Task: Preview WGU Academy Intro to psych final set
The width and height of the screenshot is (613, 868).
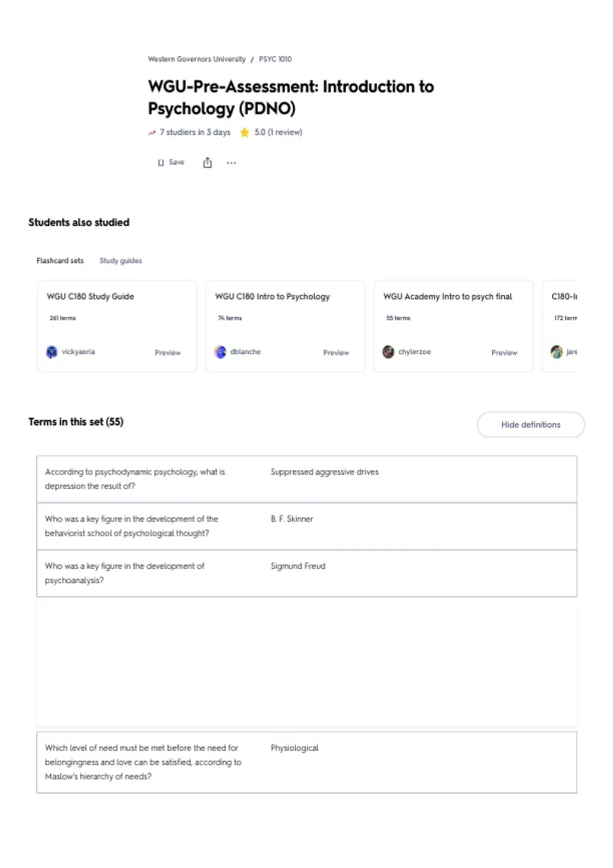Action: click(x=504, y=352)
